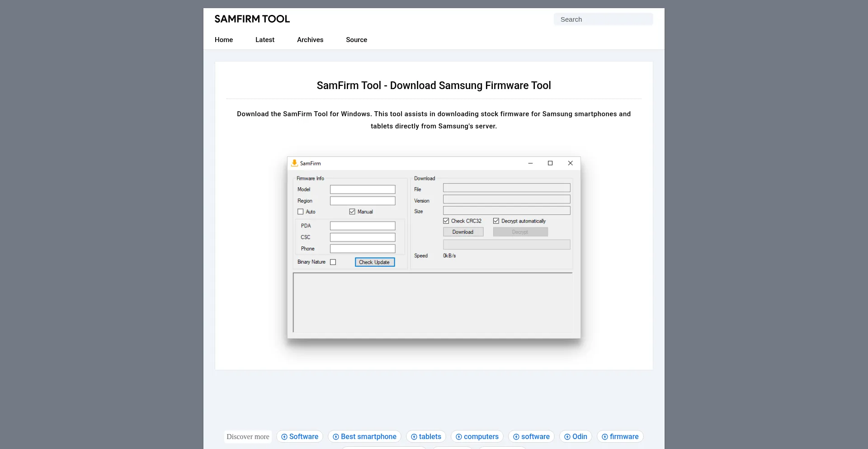Click the SAMFIRM TOOL site logo
This screenshot has width=868, height=449.
coord(252,19)
